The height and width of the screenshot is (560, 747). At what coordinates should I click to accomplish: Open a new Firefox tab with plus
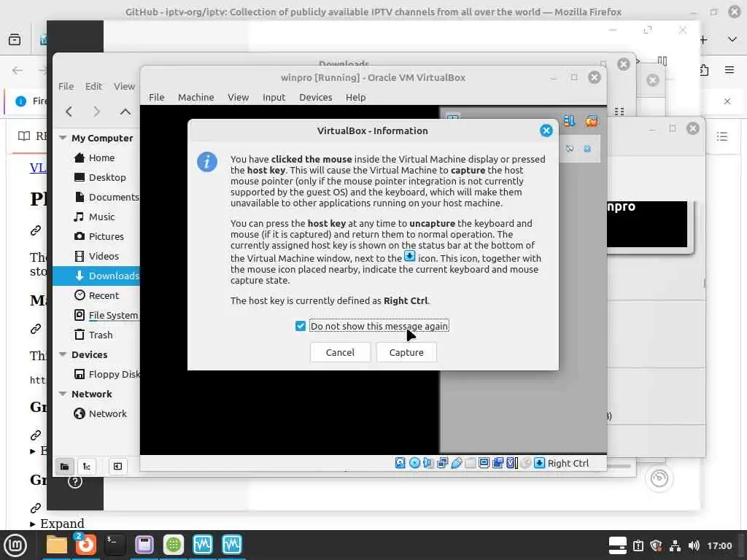(704, 40)
